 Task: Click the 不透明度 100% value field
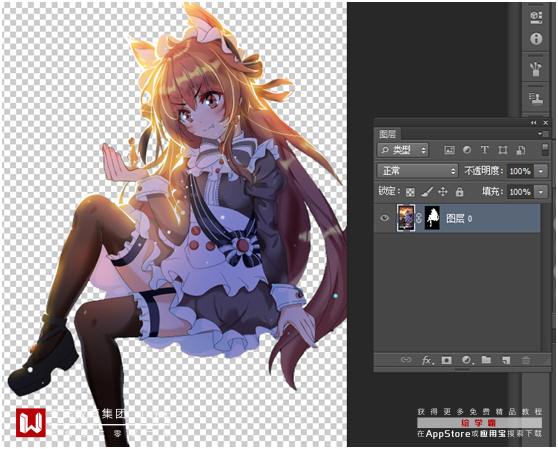tap(520, 171)
